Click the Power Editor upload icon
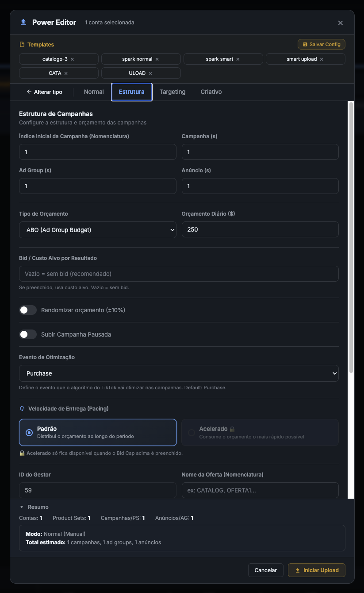 [x=23, y=22]
